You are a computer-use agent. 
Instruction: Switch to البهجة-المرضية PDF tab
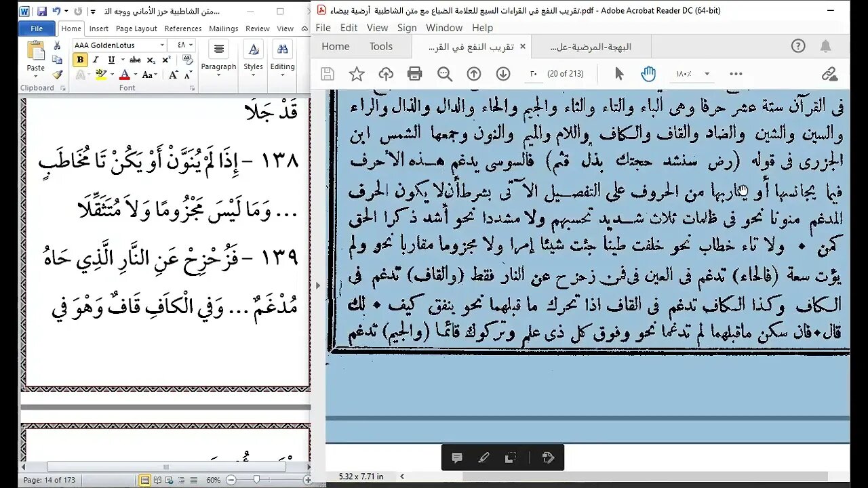[591, 47]
